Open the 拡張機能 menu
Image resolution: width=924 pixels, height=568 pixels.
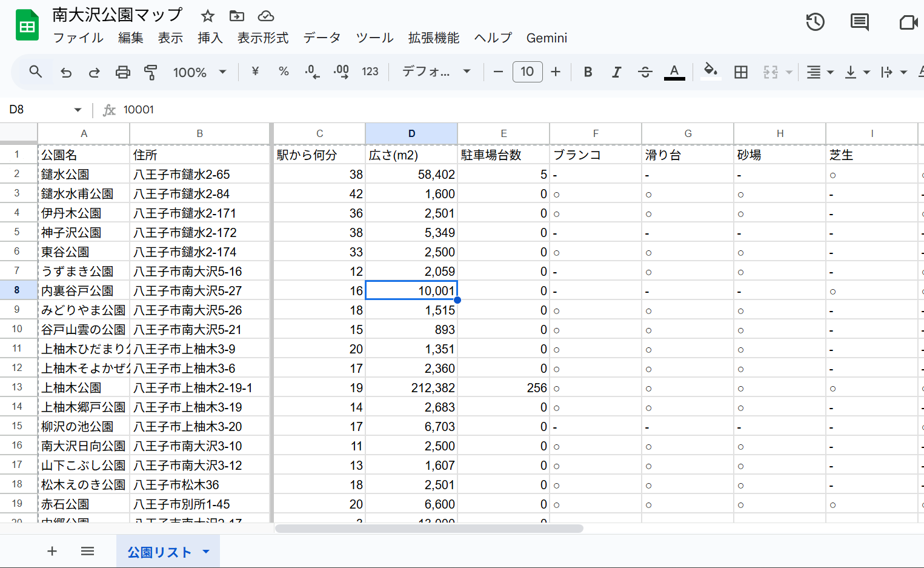(x=434, y=38)
